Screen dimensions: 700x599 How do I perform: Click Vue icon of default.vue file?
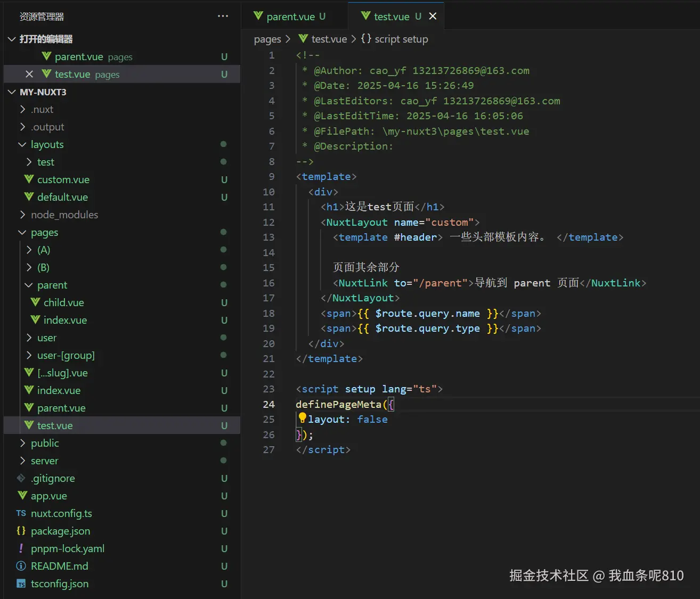(x=29, y=197)
